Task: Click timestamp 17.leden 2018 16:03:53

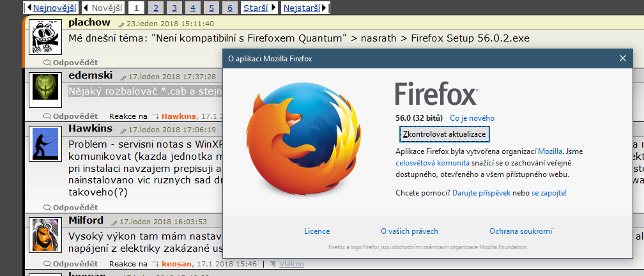Action: point(163,222)
